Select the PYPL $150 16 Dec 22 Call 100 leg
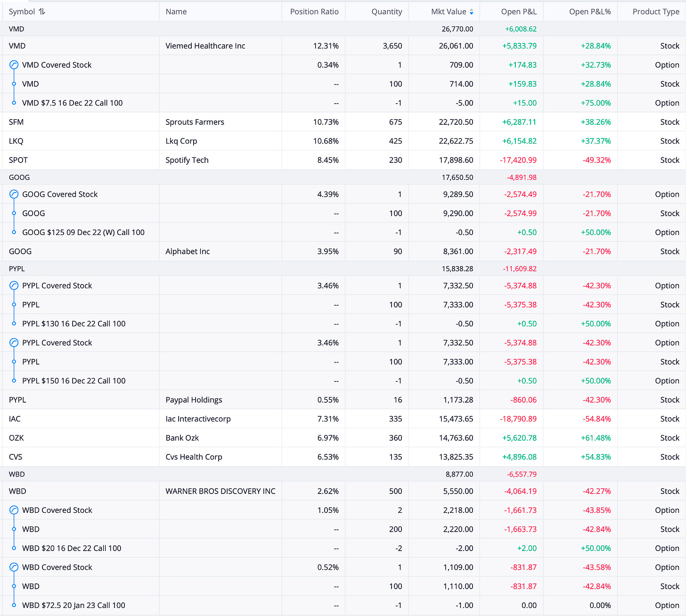 tap(74, 381)
